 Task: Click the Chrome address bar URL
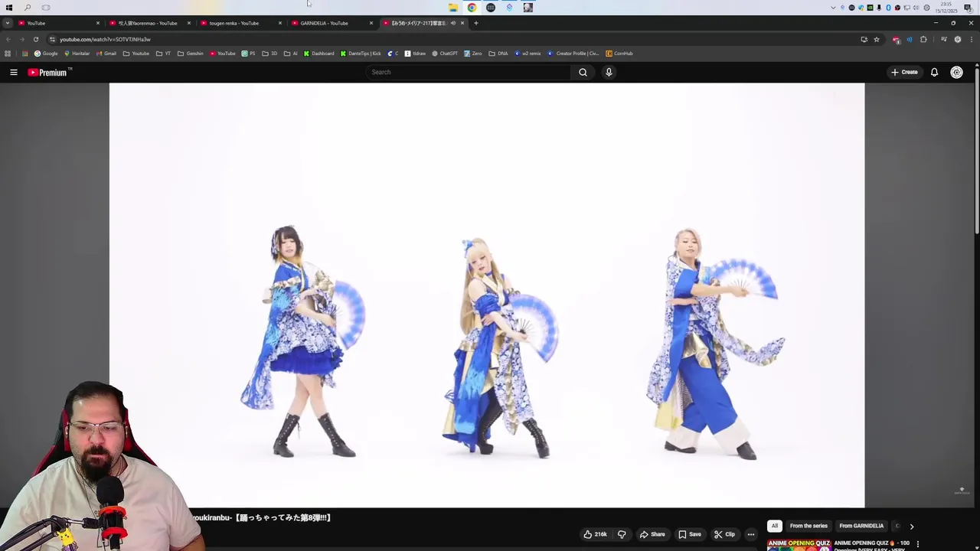click(105, 39)
